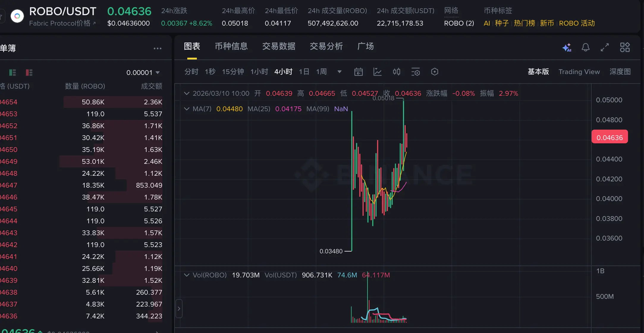644x333 pixels.
Task: Click the order book three-dots menu
Action: tap(157, 48)
